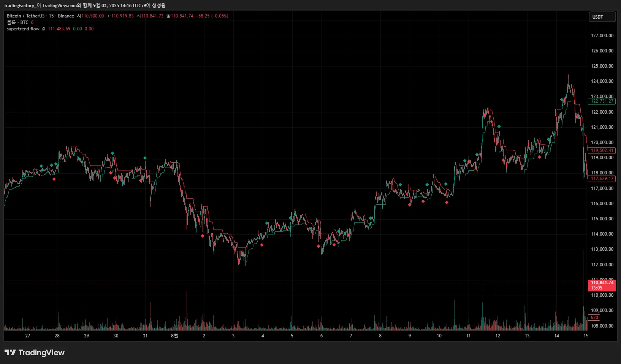The height and width of the screenshot is (364, 621).
Task: Click the red 119,502.41 price label
Action: coord(602,150)
